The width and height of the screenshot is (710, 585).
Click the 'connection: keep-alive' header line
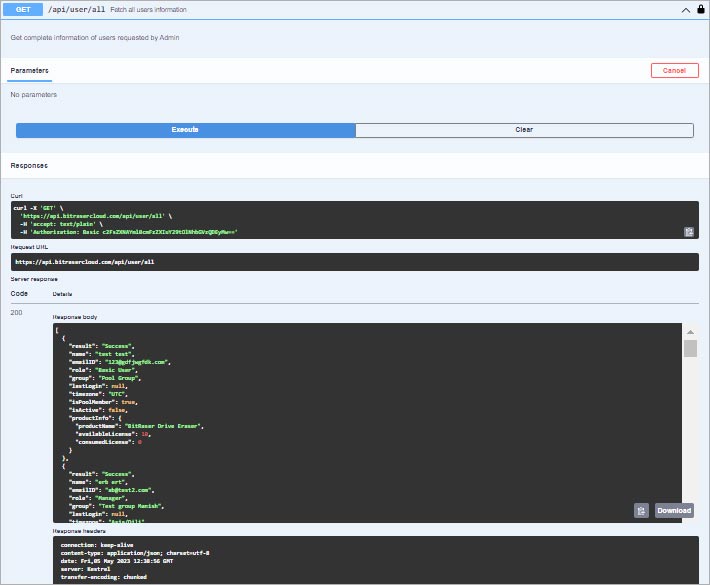pyautogui.click(x=97, y=545)
